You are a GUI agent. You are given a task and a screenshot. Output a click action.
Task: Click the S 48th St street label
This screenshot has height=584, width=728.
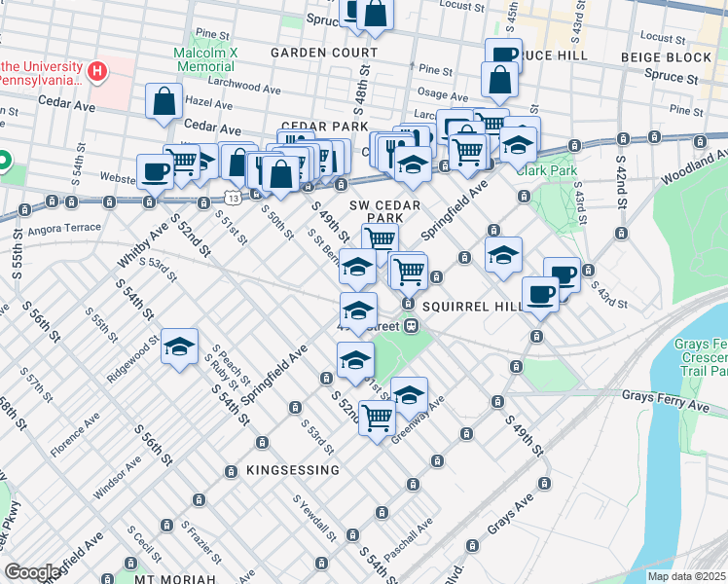362,91
